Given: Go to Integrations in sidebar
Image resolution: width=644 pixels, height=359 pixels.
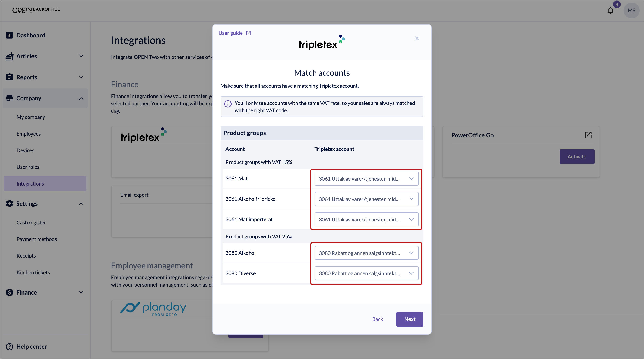Looking at the screenshot, I should (30, 184).
